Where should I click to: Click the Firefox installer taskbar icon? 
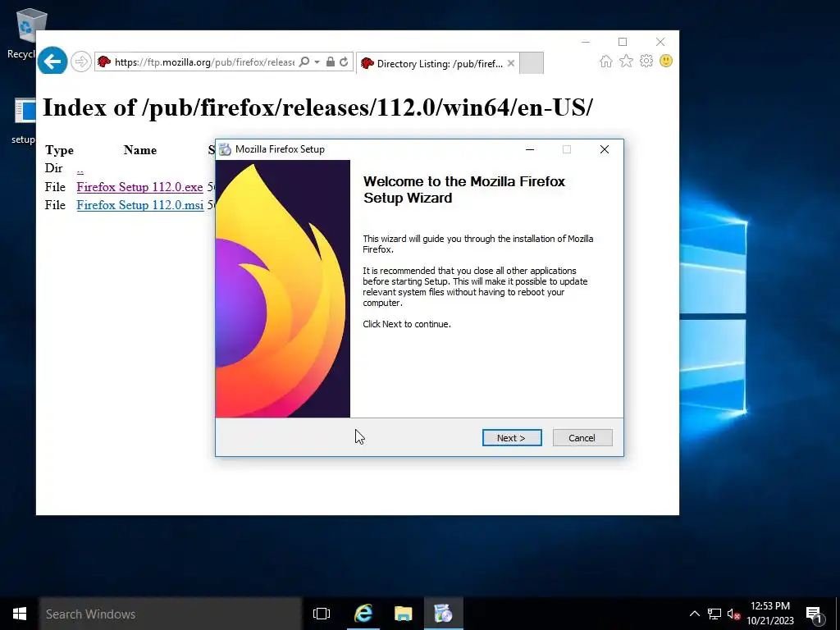pos(444,614)
